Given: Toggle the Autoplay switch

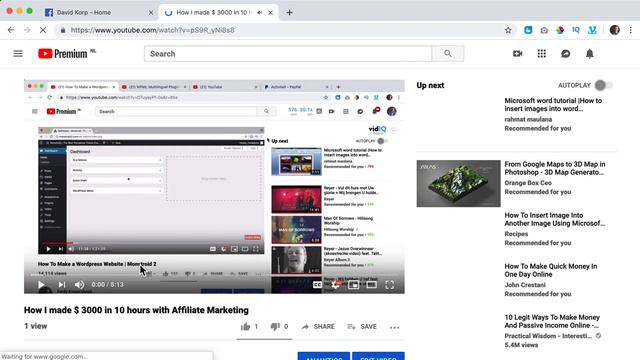Looking at the screenshot, I should click(604, 85).
